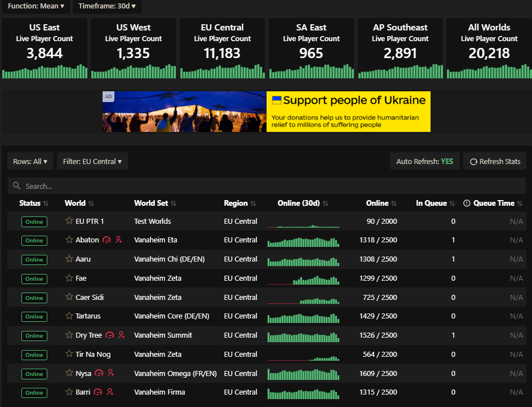
Task: Select the US East player count card
Action: pos(45,48)
